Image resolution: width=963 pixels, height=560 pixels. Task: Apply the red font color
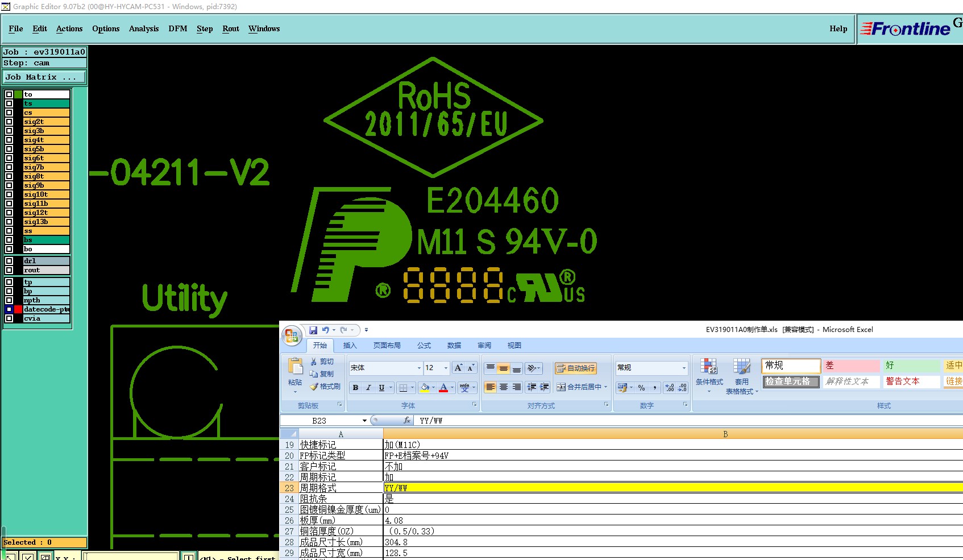tap(444, 388)
